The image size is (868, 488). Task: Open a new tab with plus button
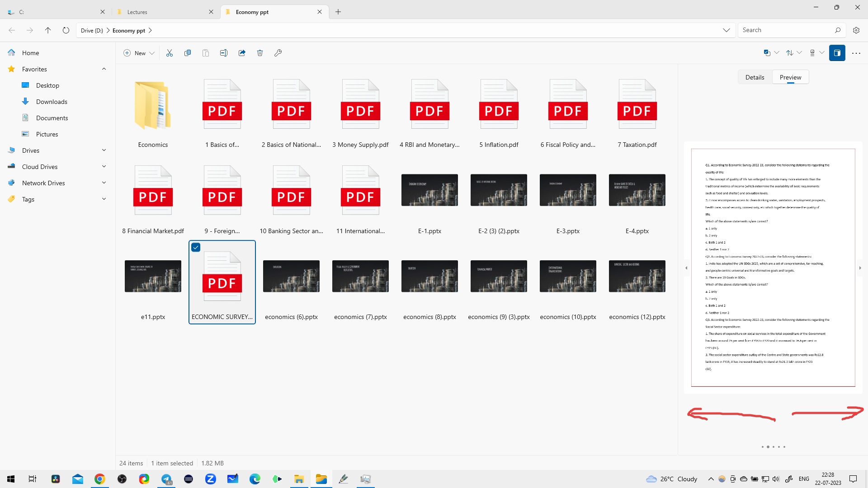pyautogui.click(x=338, y=11)
